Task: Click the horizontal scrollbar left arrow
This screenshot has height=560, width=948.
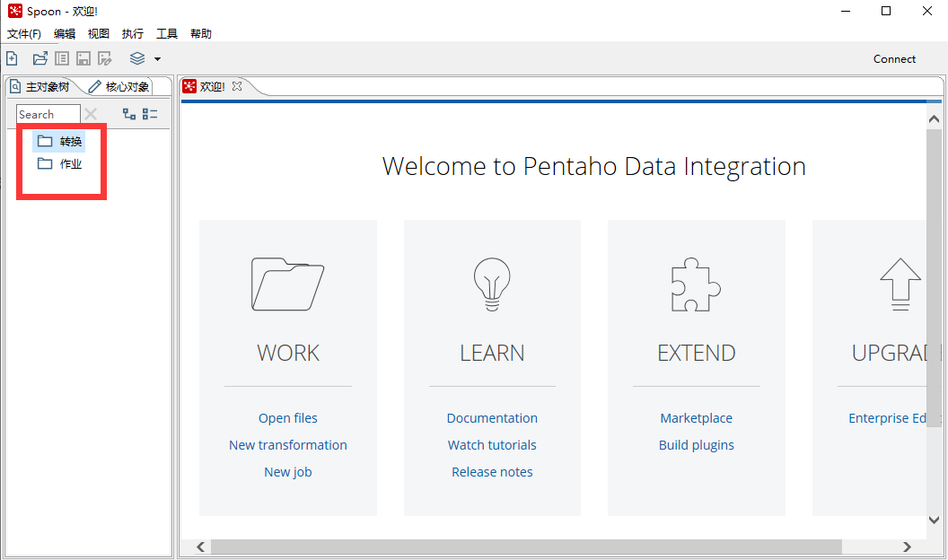Action: coord(201,547)
